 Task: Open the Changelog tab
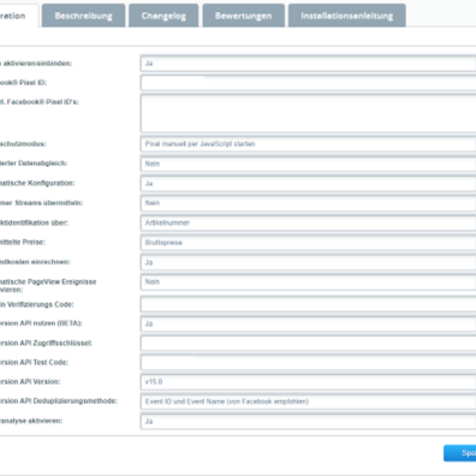click(x=164, y=15)
